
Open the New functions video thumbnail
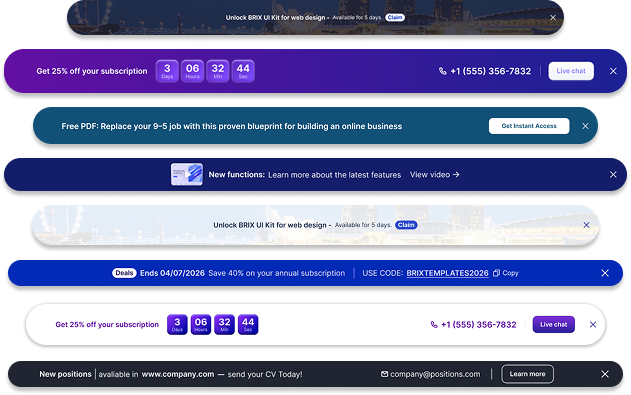tap(187, 174)
